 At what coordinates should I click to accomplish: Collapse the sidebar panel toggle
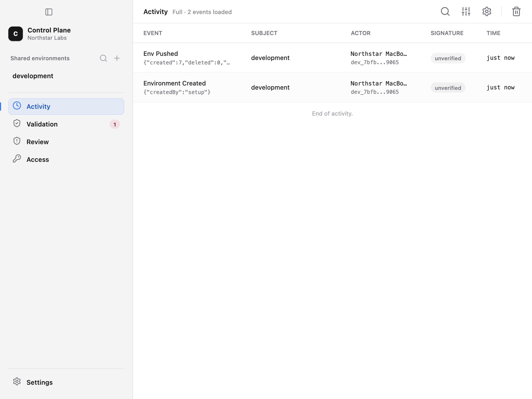tap(49, 12)
